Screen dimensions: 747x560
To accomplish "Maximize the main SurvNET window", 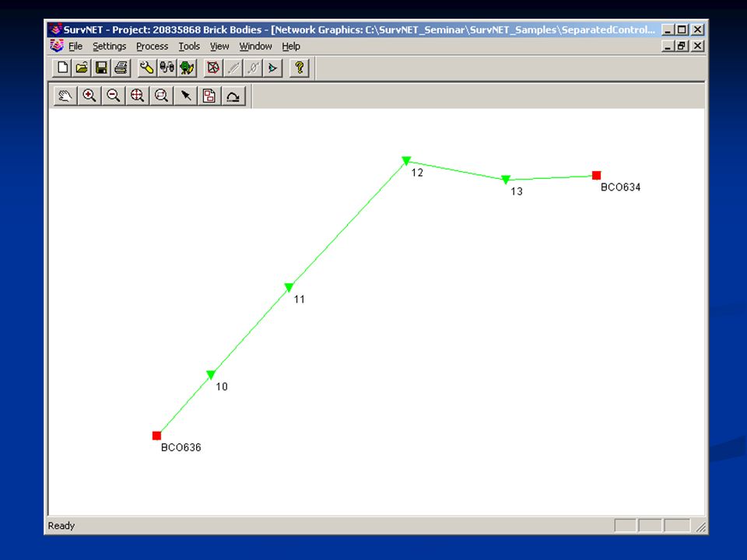I will click(682, 30).
